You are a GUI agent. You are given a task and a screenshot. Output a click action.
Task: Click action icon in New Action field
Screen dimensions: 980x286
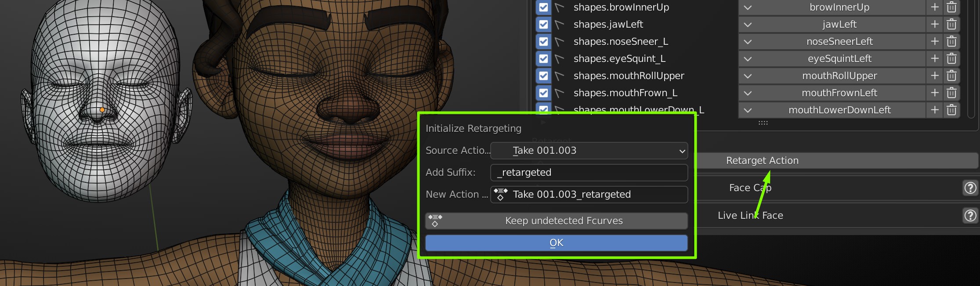[x=501, y=194]
